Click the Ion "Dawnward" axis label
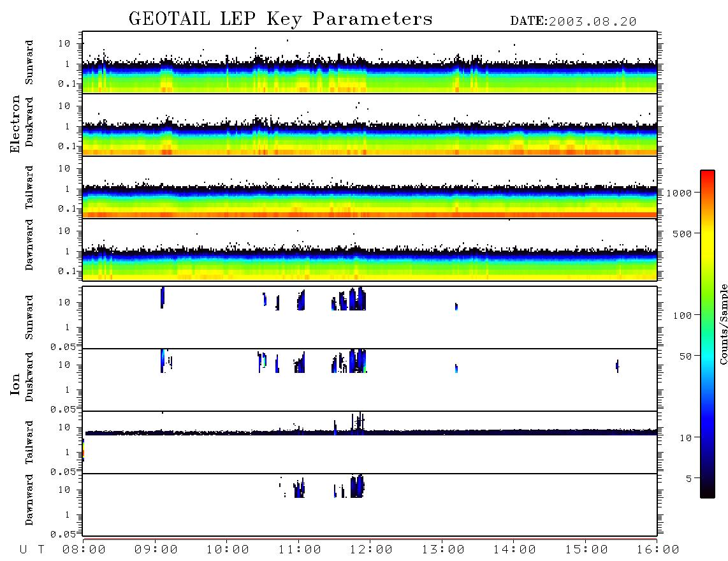 pyautogui.click(x=29, y=500)
